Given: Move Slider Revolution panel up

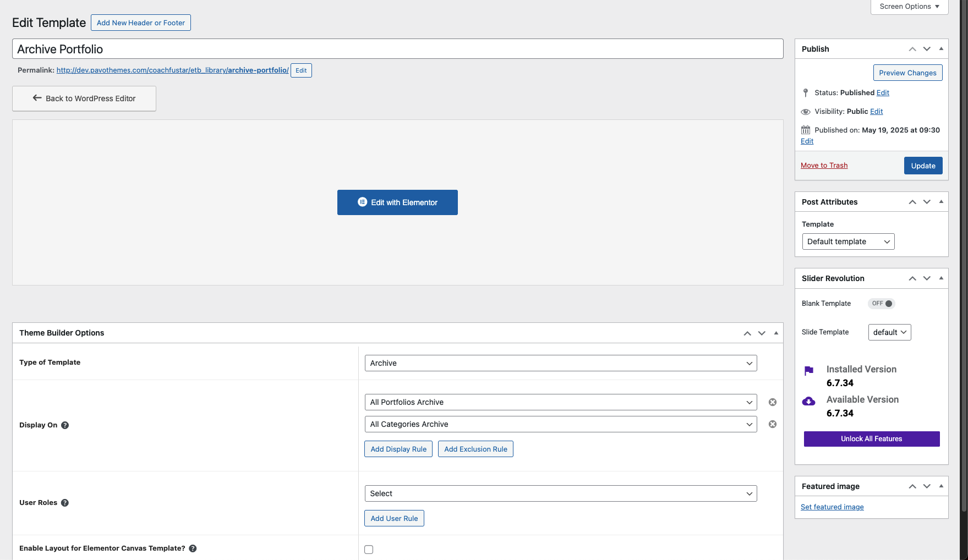Looking at the screenshot, I should coord(912,278).
